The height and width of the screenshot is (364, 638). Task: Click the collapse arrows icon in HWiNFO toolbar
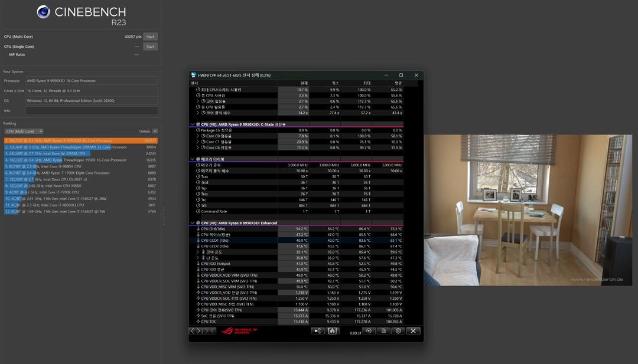[x=209, y=331]
